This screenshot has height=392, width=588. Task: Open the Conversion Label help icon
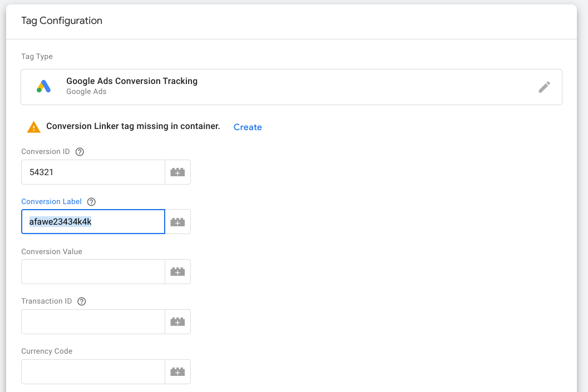pos(91,202)
